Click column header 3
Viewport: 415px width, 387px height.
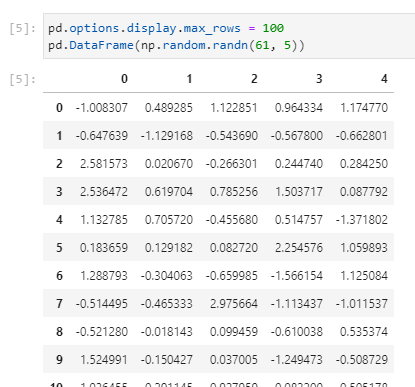319,79
